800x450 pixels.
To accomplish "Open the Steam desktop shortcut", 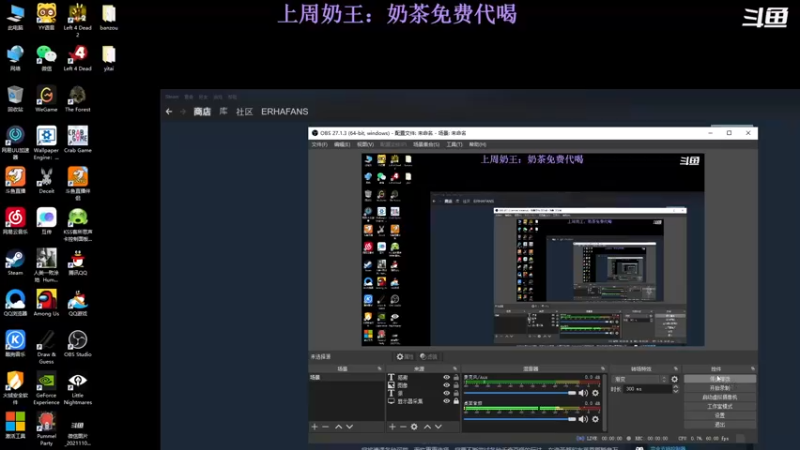I will click(x=15, y=262).
